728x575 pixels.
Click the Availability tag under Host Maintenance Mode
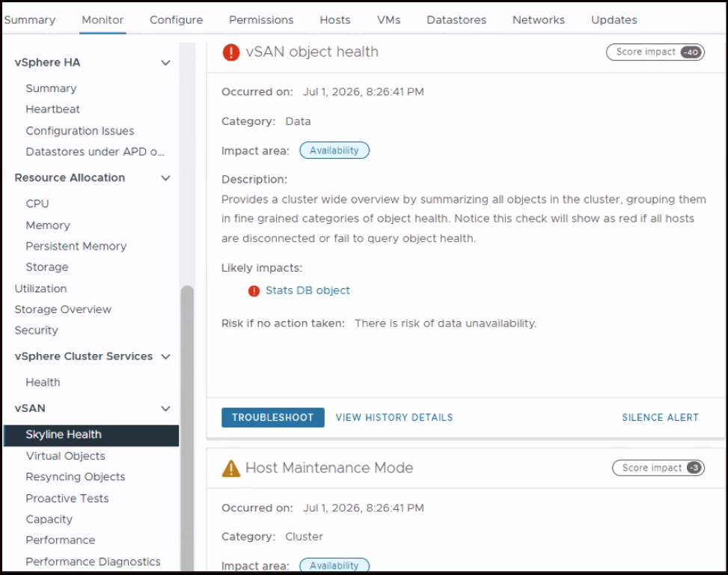pos(334,565)
